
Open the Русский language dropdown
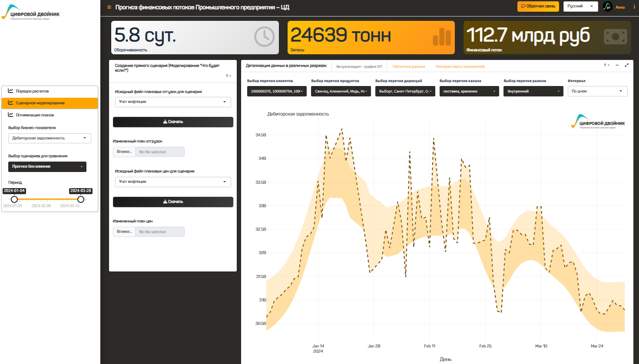pos(580,7)
